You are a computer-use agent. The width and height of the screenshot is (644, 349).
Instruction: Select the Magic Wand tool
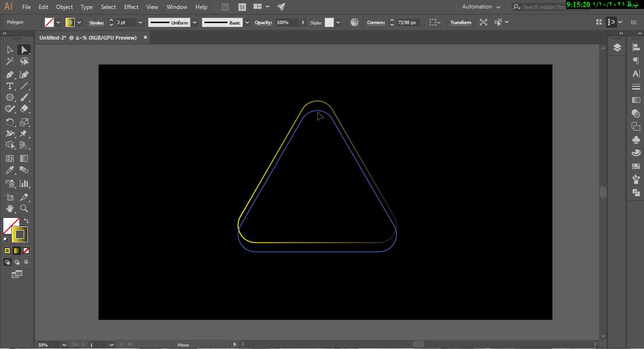coord(9,61)
